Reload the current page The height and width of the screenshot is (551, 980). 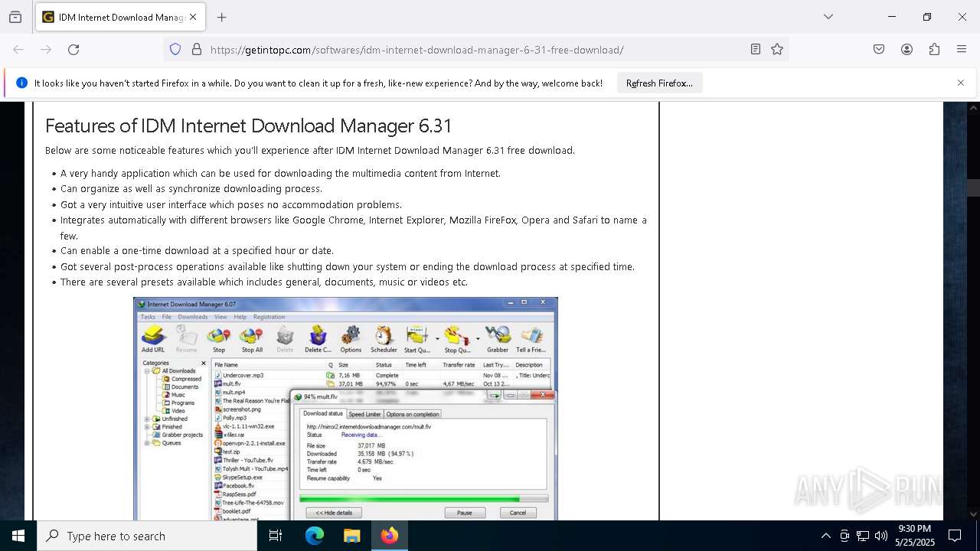(x=73, y=50)
